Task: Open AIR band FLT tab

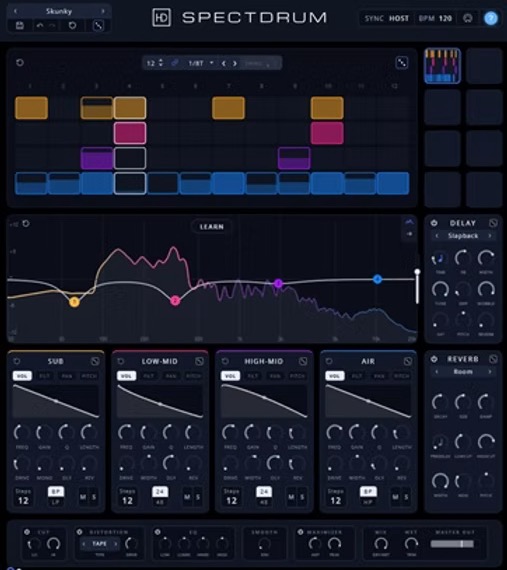Action: (x=357, y=376)
